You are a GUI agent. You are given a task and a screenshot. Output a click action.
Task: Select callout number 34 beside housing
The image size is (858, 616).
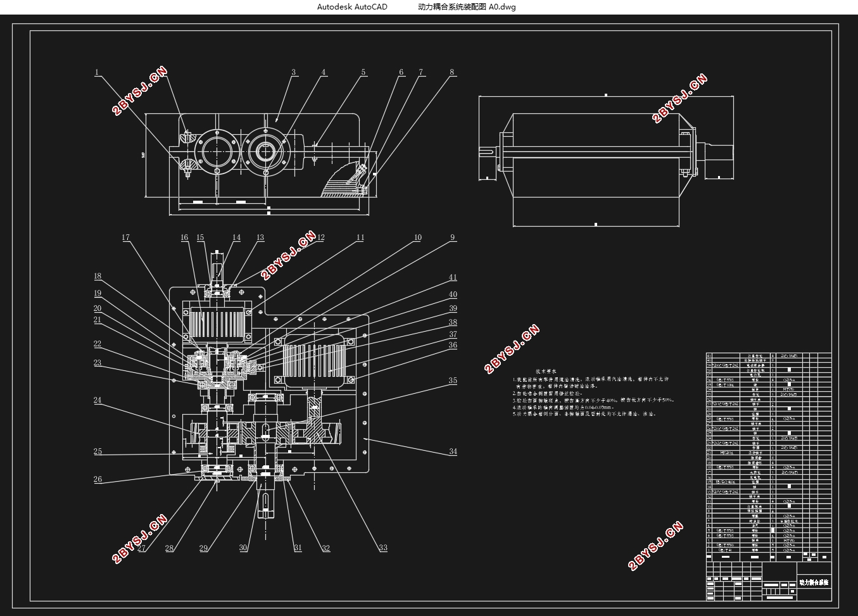pos(453,451)
